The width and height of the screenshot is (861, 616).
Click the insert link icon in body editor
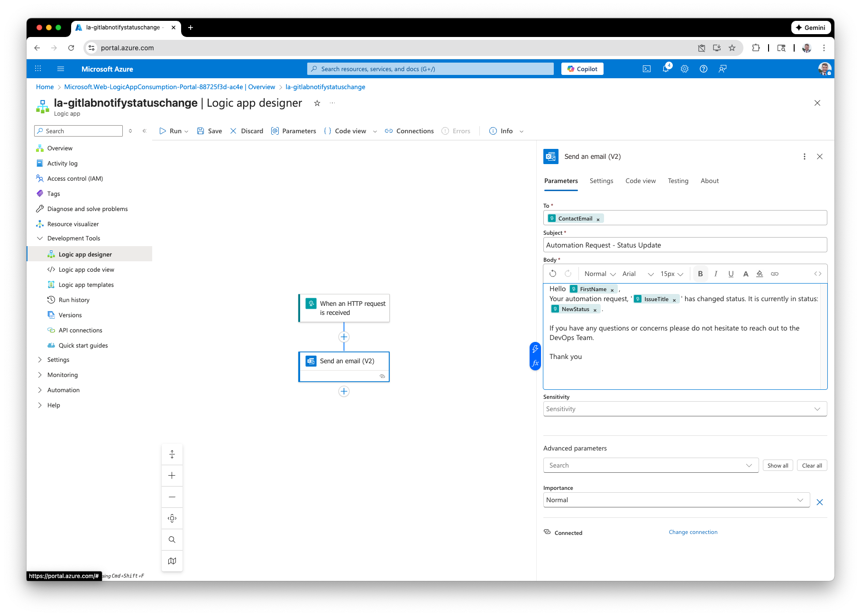(775, 274)
